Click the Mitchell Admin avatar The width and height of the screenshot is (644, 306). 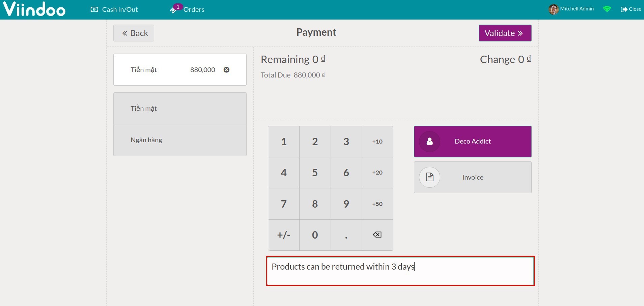(x=553, y=9)
